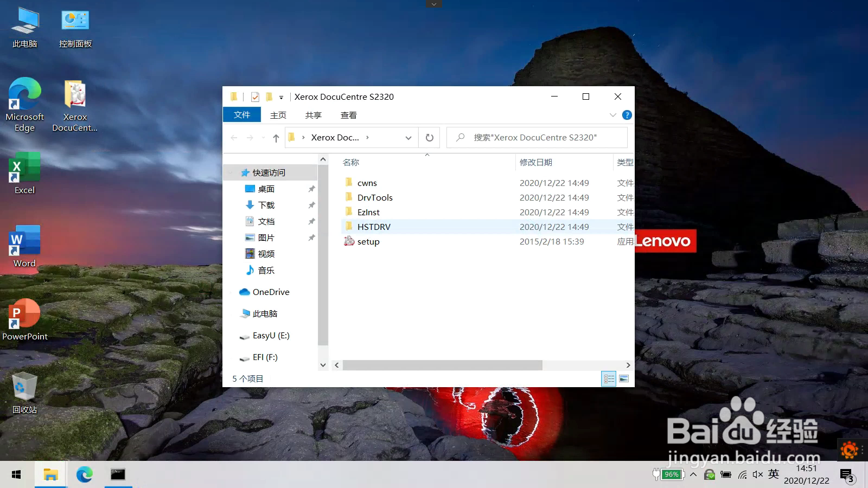This screenshot has width=868, height=488.
Task: Click horizontal scrollbar right arrow
Action: [x=628, y=365]
